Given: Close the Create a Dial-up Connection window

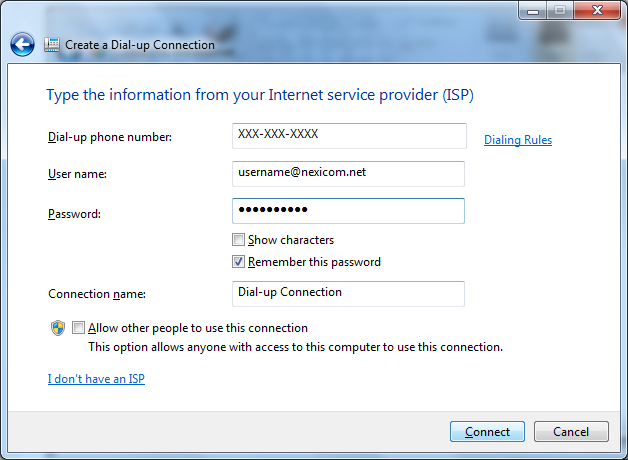Looking at the screenshot, I should [x=597, y=10].
